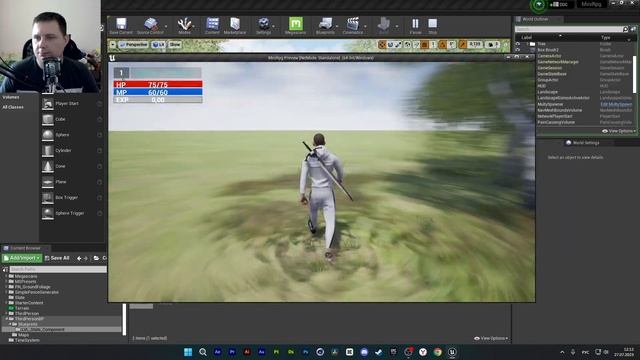The image size is (640, 360).
Task: Open Windows Search on the taskbar
Action: click(203, 352)
